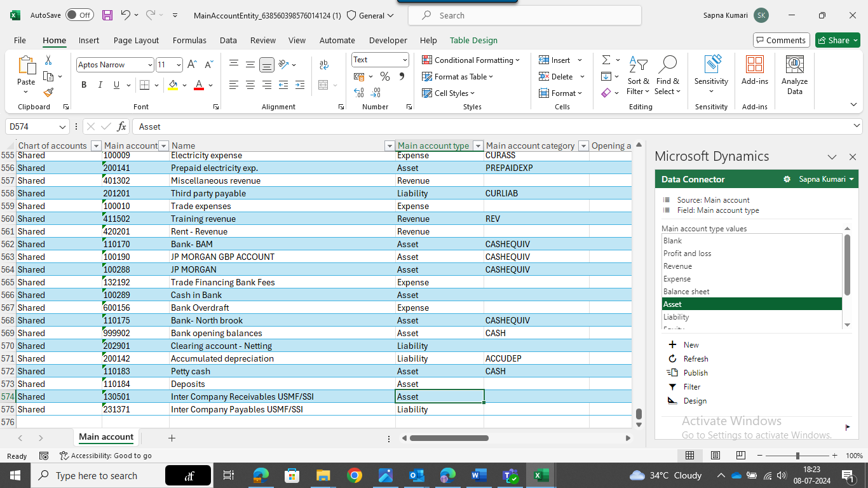Click Publish in the Data Connector

695,373
